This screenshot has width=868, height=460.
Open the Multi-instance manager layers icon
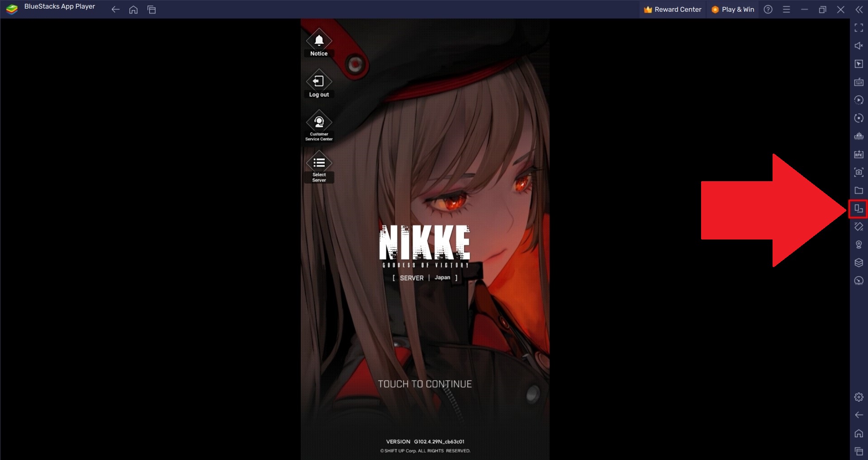click(x=859, y=263)
